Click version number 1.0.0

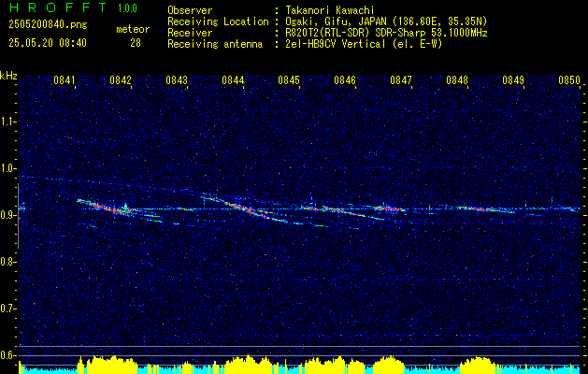pos(127,8)
